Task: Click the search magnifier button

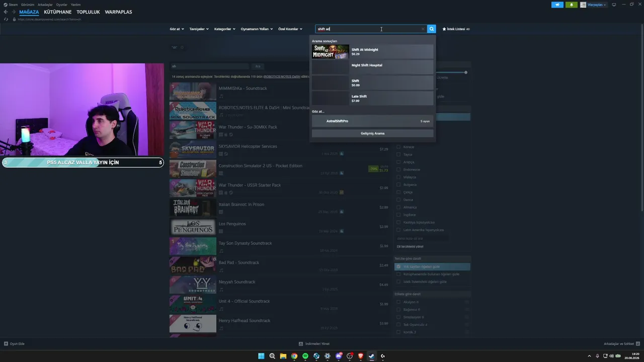Action: point(431,29)
